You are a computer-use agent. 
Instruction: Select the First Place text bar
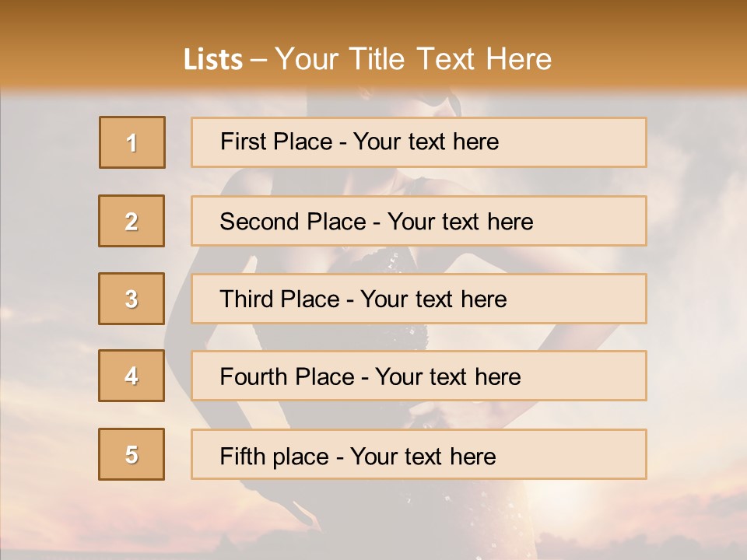419,142
